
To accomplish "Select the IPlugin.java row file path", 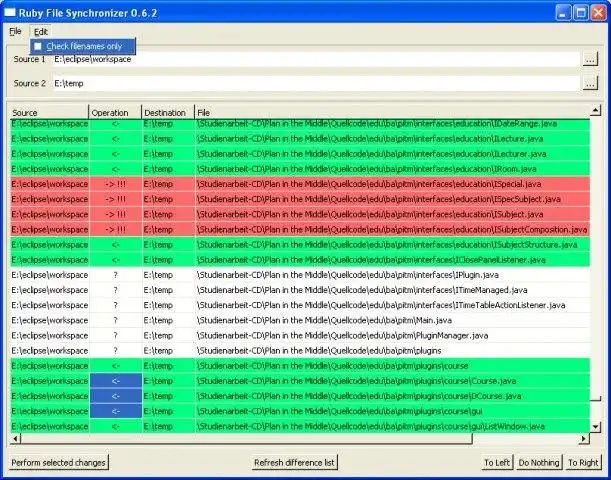I will (348, 275).
